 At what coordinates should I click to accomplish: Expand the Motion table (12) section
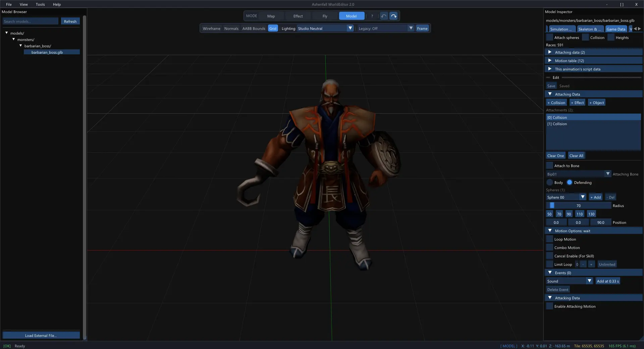(x=593, y=60)
